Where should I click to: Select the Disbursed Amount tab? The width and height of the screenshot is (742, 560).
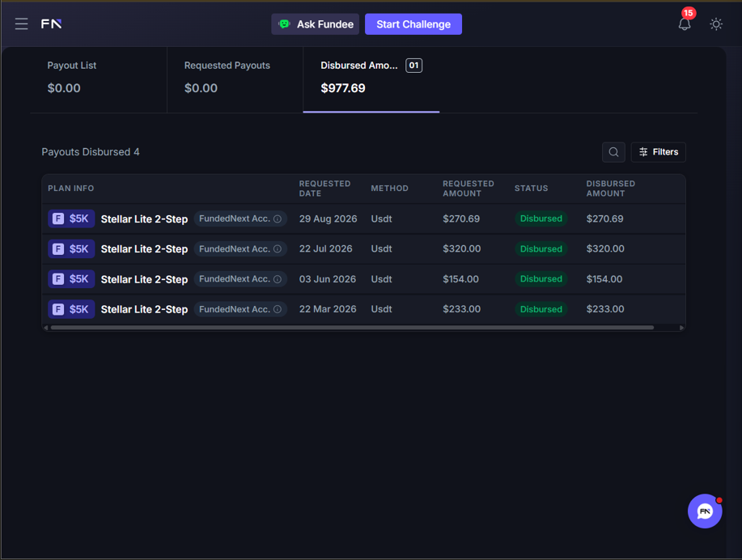click(371, 79)
